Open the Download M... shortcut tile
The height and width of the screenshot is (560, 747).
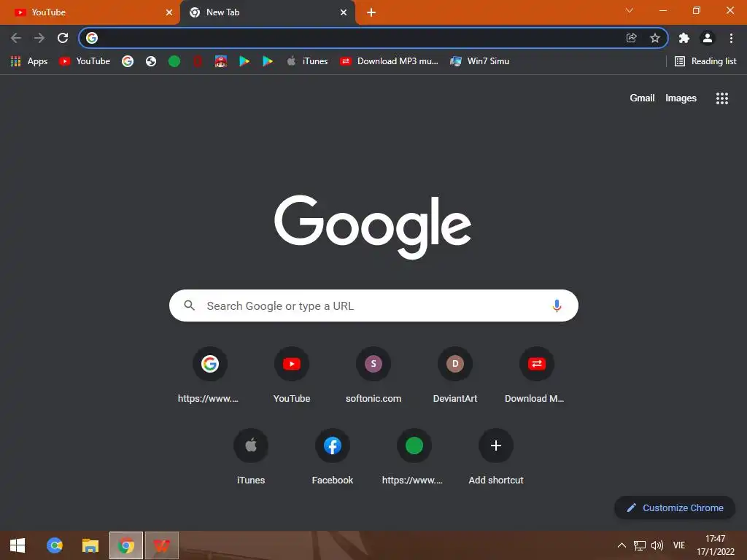[x=536, y=376]
